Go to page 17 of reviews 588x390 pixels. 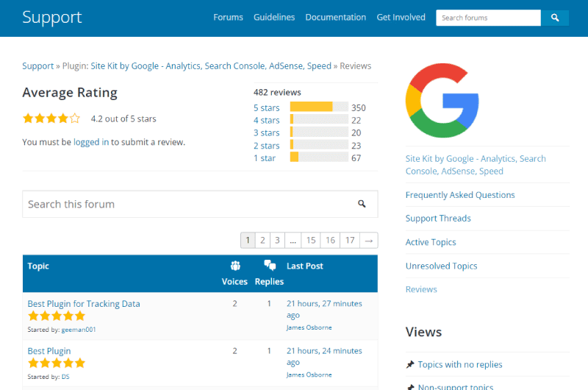350,241
